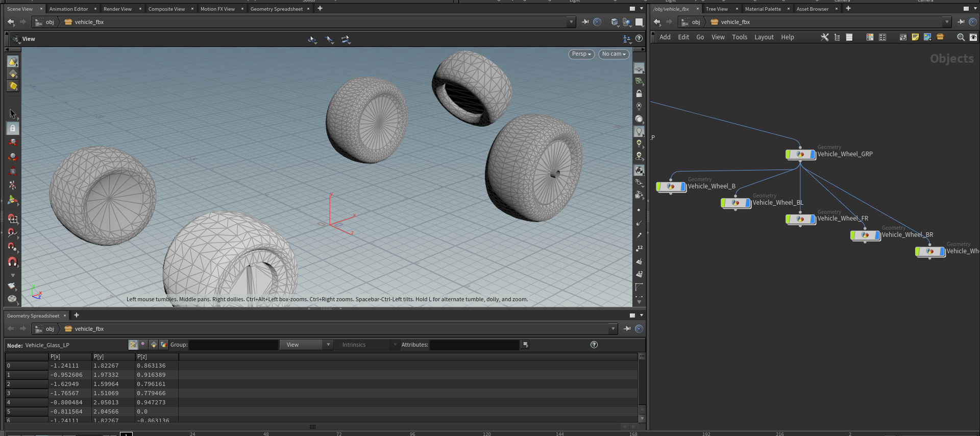Toggle construction plane display icon
This screenshot has width=980, height=436.
pos(639,81)
